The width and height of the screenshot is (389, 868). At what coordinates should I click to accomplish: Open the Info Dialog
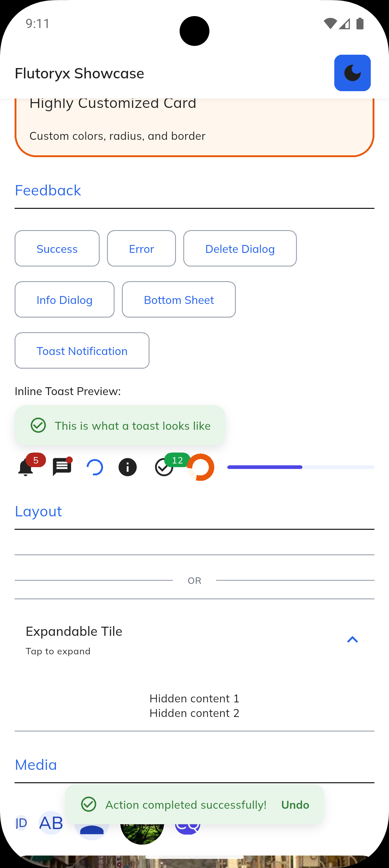pos(64,300)
